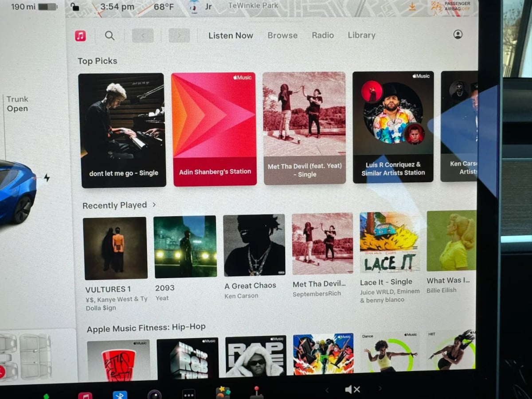Open the Billie Eilish What Was I cover
Viewport: 532px width, 399px height.
(451, 241)
